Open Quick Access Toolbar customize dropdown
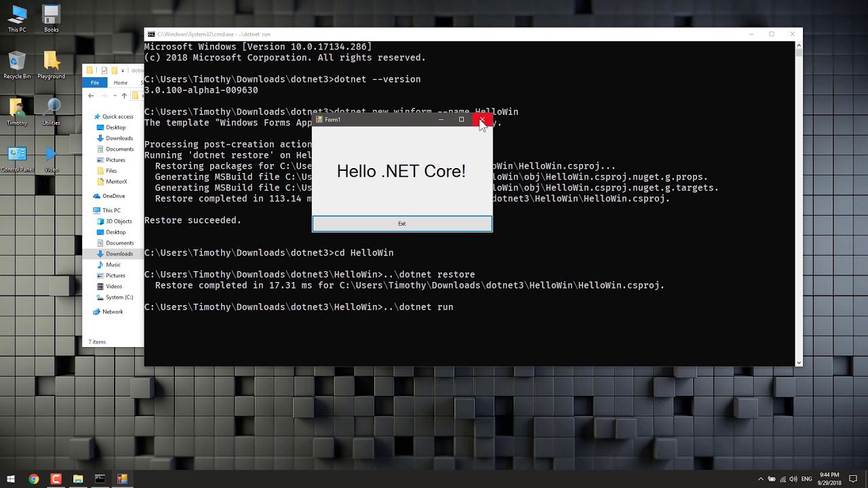The width and height of the screenshot is (868, 488). pos(124,70)
